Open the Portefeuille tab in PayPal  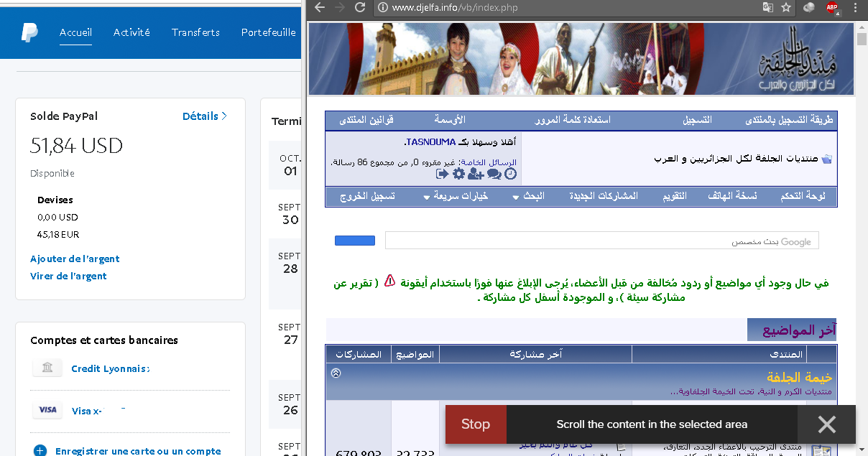269,32
